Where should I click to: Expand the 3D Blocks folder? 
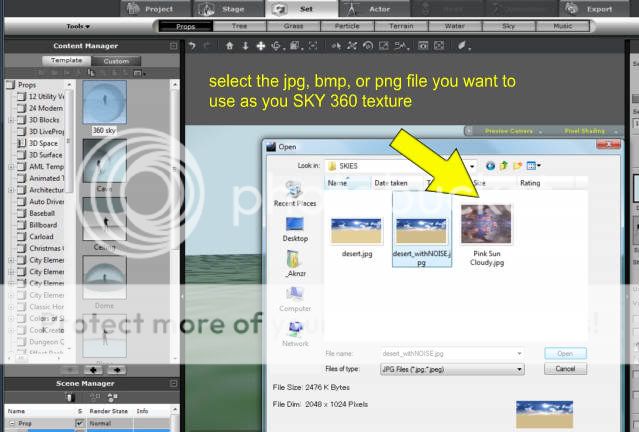tap(11, 120)
